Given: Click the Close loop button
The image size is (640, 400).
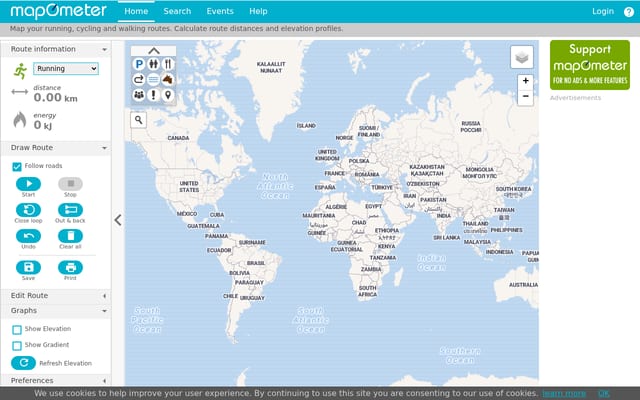Looking at the screenshot, I should click(28, 210).
